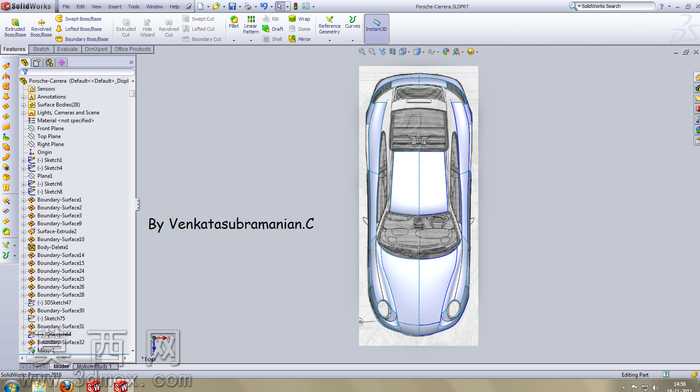Select the Extruded Boss/Base tool

coord(15,27)
